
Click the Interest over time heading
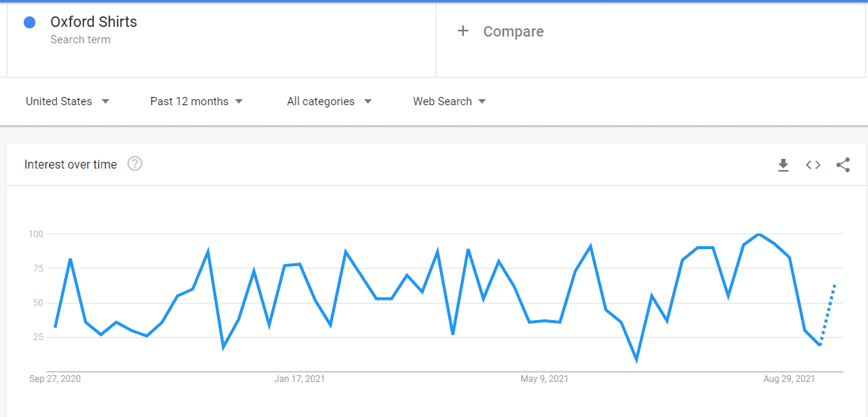pyautogui.click(x=71, y=164)
